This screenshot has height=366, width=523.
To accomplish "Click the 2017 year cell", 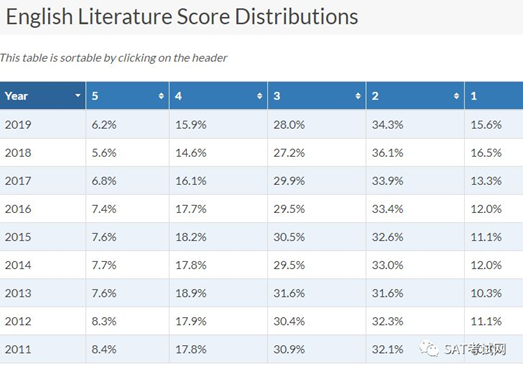I will pyautogui.click(x=42, y=180).
